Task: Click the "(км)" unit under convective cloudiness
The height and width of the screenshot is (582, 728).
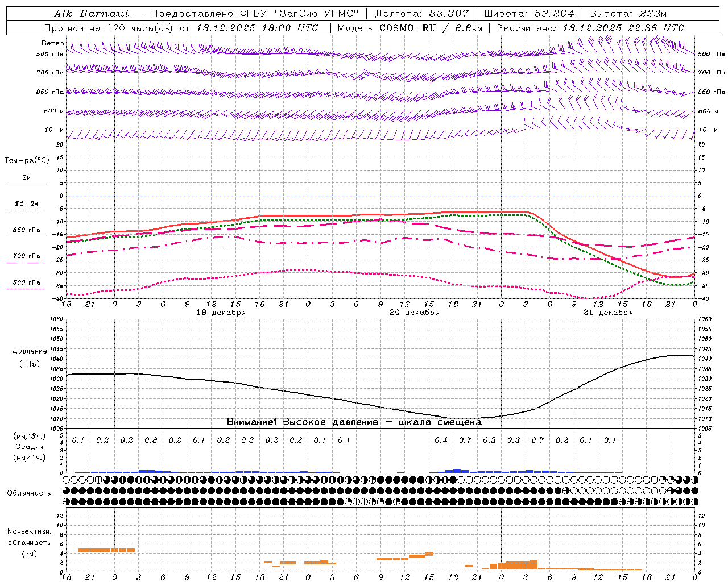Action: coord(30,554)
